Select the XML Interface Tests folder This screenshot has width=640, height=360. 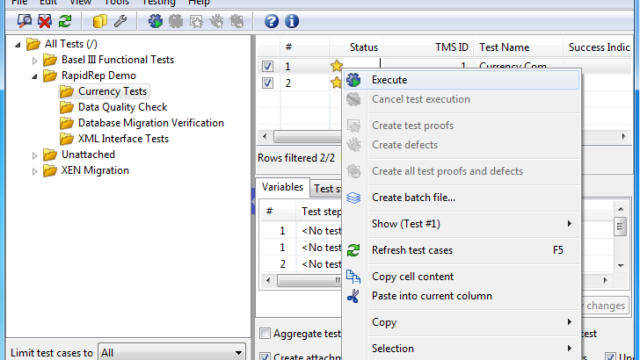coord(123,139)
